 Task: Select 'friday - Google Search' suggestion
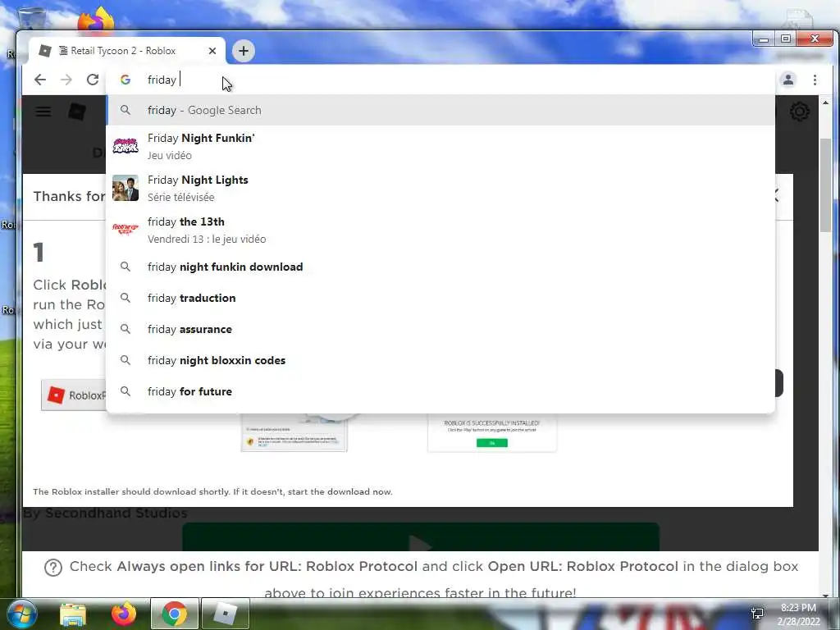tap(441, 110)
